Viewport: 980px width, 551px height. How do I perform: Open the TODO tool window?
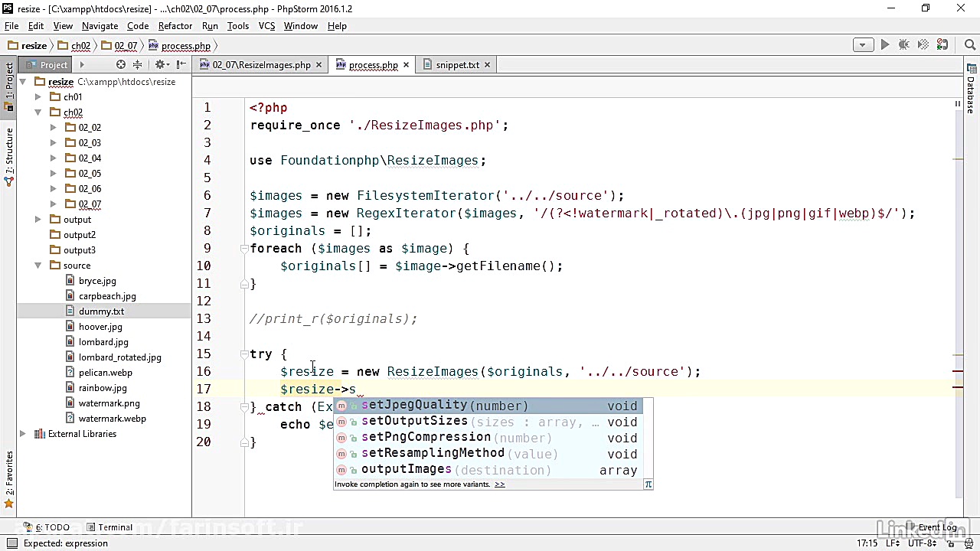pyautogui.click(x=47, y=527)
